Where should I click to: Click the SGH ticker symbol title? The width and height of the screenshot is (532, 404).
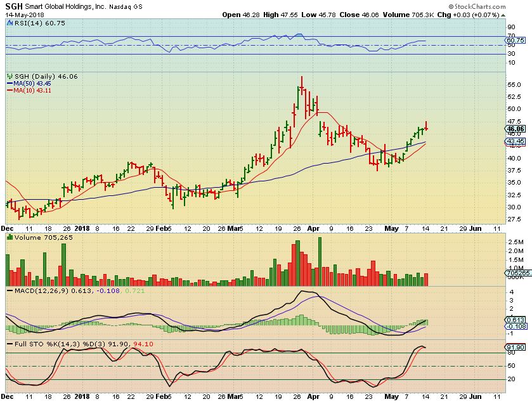[14, 6]
